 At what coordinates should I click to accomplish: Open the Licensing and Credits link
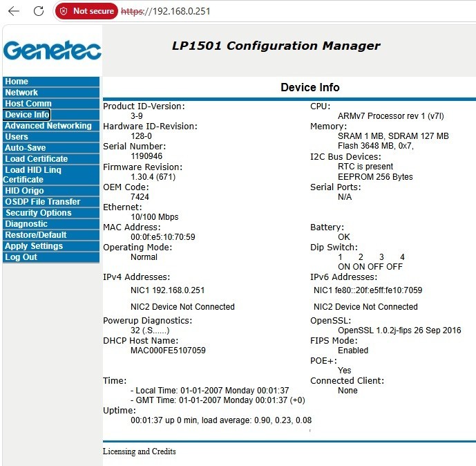pos(139,451)
